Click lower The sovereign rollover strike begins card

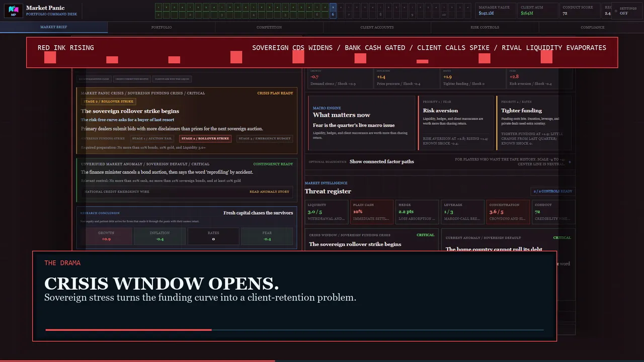coord(371,240)
